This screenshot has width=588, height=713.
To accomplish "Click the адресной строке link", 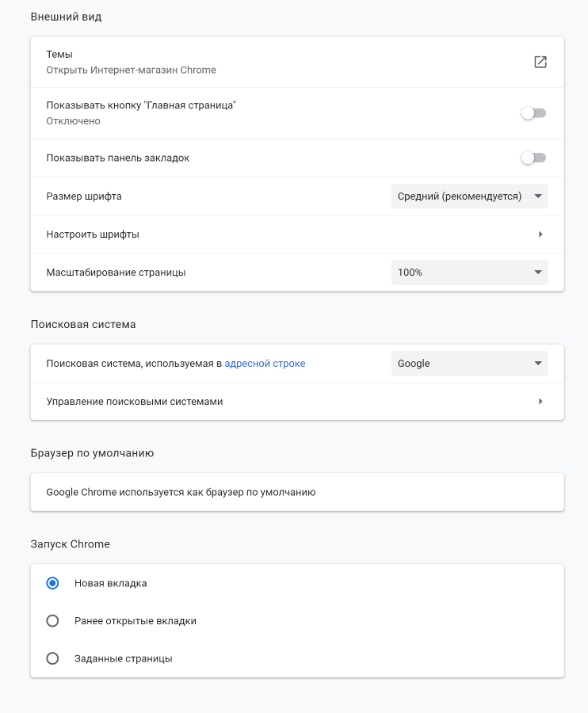I will (265, 364).
